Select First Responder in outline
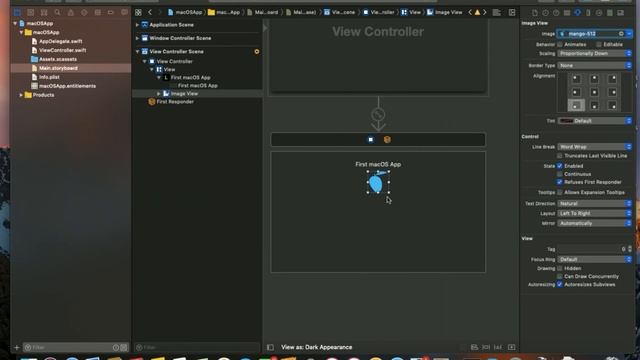This screenshot has height=360, width=640. pos(175,102)
